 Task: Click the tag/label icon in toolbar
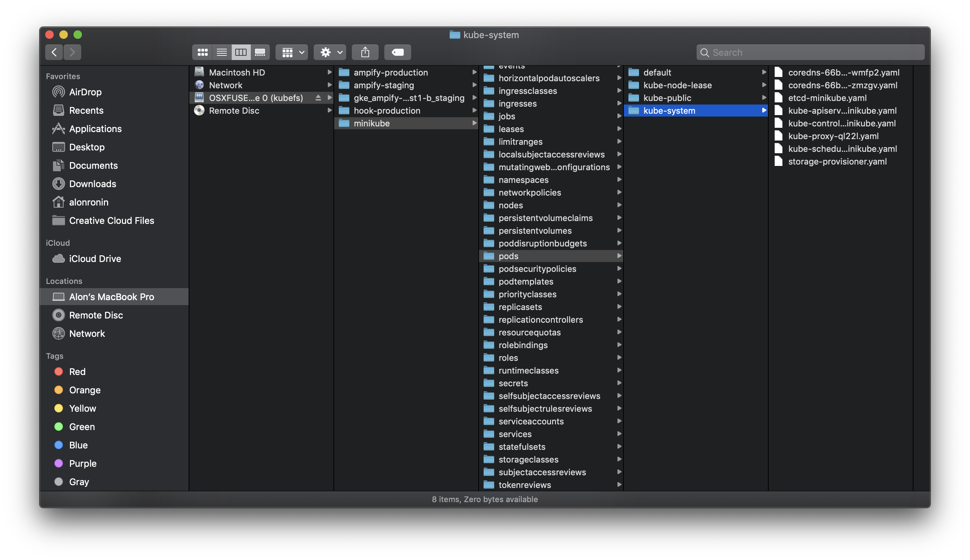click(x=397, y=52)
